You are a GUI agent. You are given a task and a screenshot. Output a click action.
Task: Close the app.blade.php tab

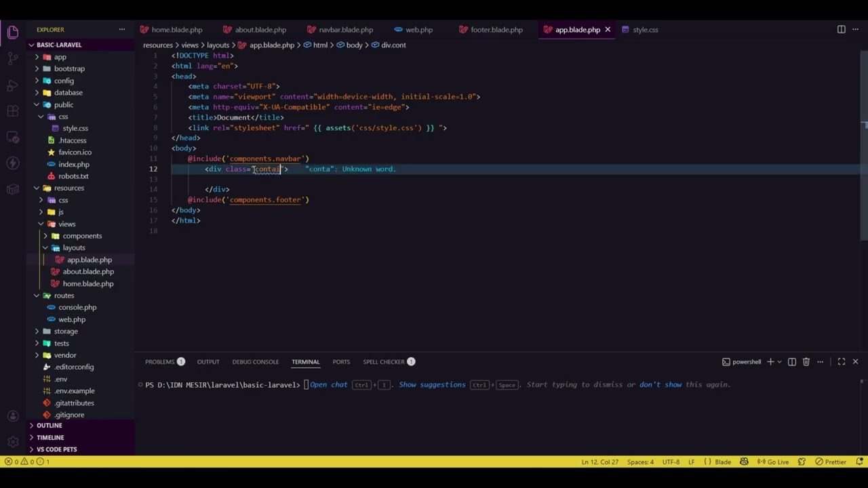[x=608, y=29]
